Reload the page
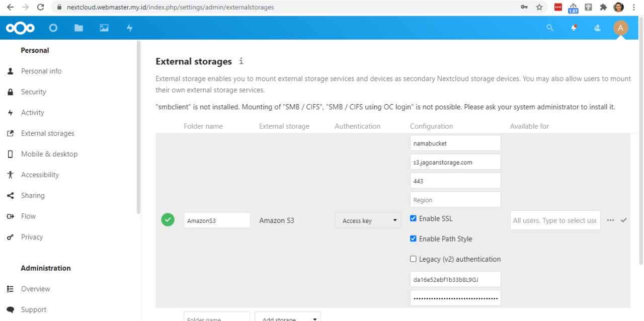Image resolution: width=644 pixels, height=321 pixels. pyautogui.click(x=41, y=7)
